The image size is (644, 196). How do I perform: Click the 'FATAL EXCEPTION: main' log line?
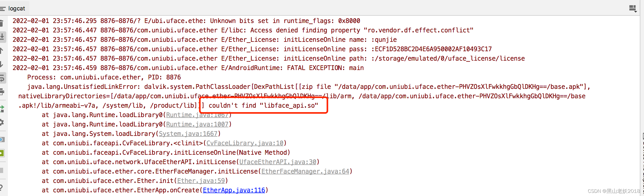click(188, 68)
